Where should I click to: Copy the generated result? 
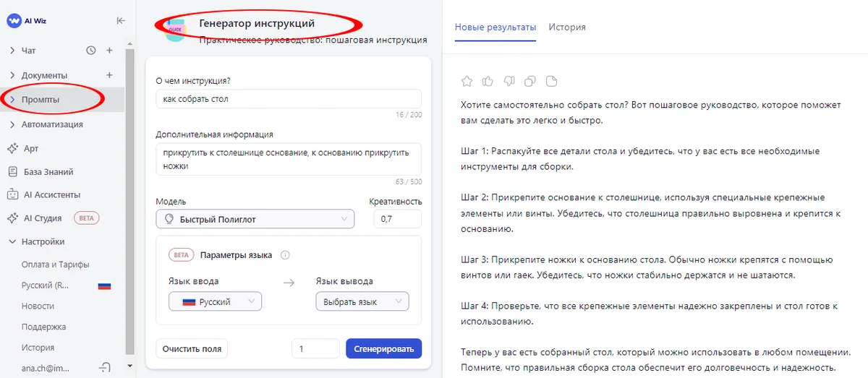tap(529, 81)
